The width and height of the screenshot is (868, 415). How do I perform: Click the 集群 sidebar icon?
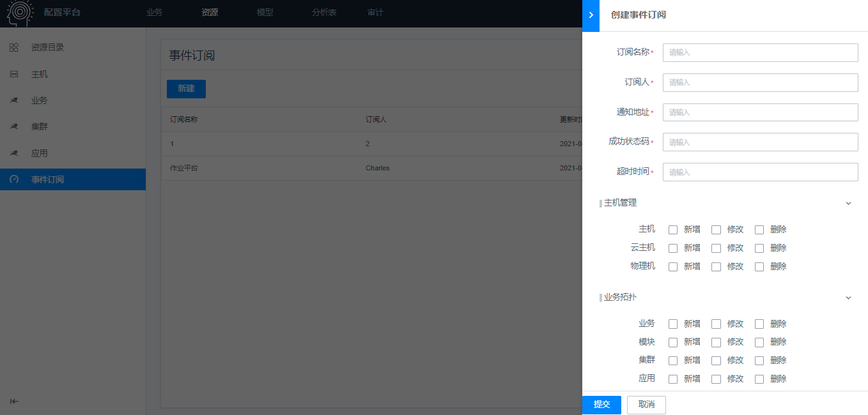(x=14, y=127)
